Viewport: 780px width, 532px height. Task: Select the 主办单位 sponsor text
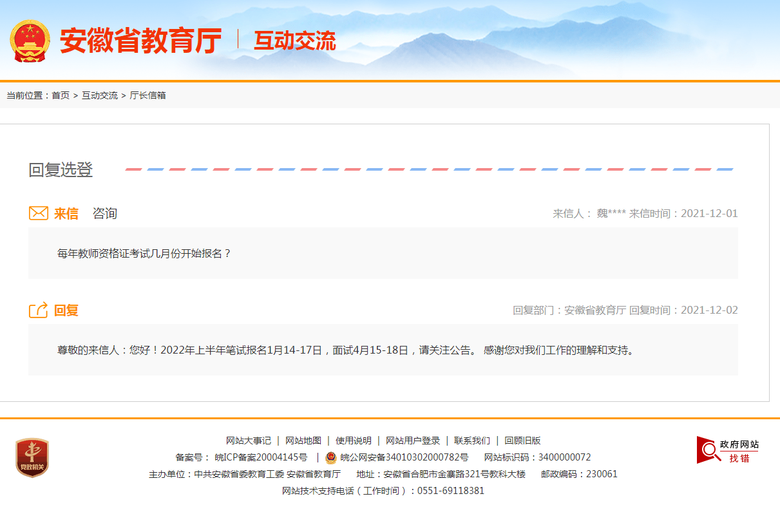click(x=245, y=474)
